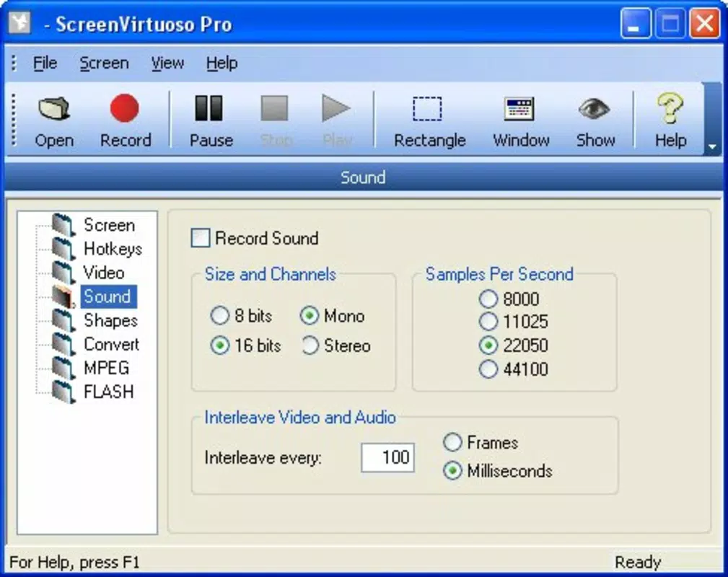Viewport: 728px width, 577px height.
Task: Click the toolbar drag handle grip
Action: coord(14,120)
